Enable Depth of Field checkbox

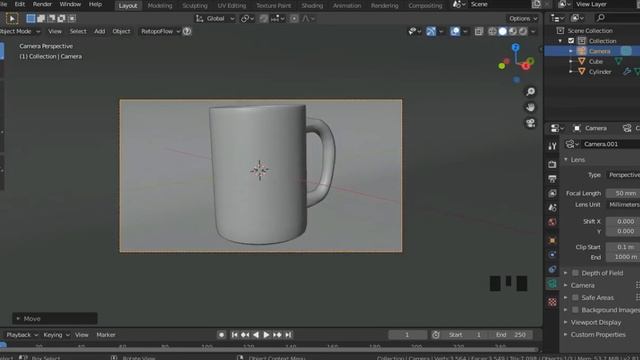click(576, 273)
